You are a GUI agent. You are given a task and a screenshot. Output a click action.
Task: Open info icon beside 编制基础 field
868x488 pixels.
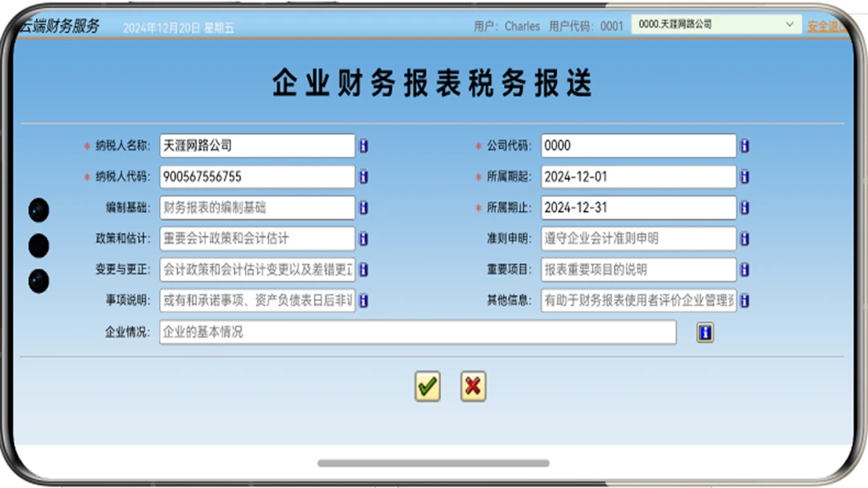coord(364,207)
